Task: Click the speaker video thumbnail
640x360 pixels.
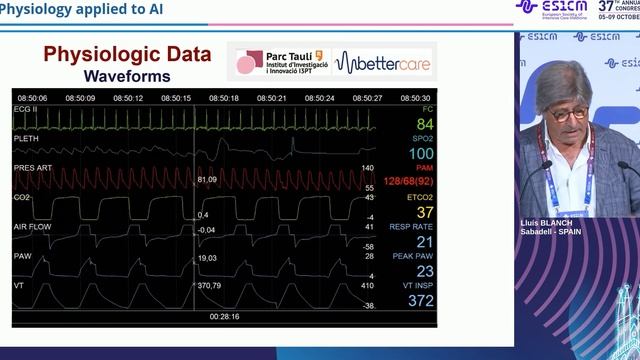Action: 580,124
